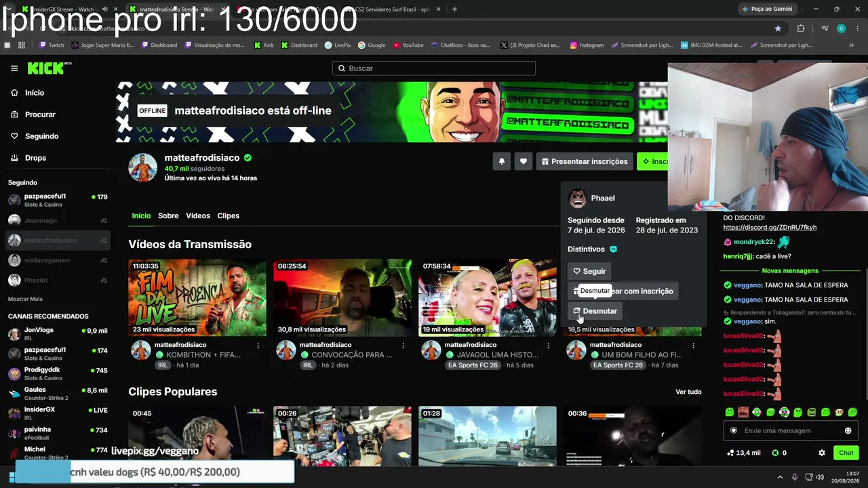Open the emoji picker in chat input
868x488 pixels.
point(848,431)
